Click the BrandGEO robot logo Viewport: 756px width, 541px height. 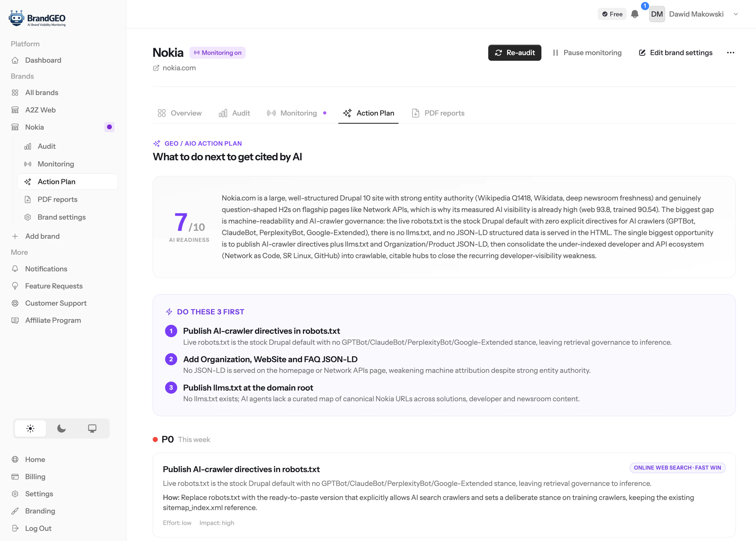pos(37,18)
